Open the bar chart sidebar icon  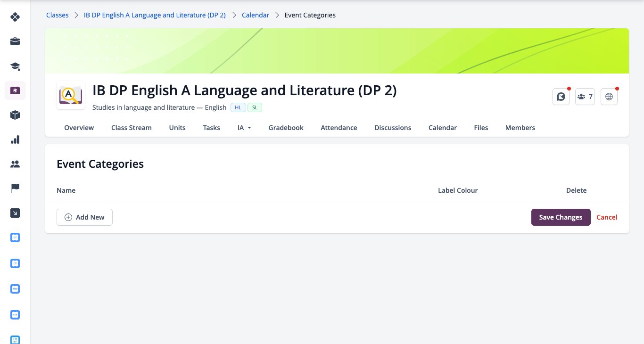(x=15, y=139)
